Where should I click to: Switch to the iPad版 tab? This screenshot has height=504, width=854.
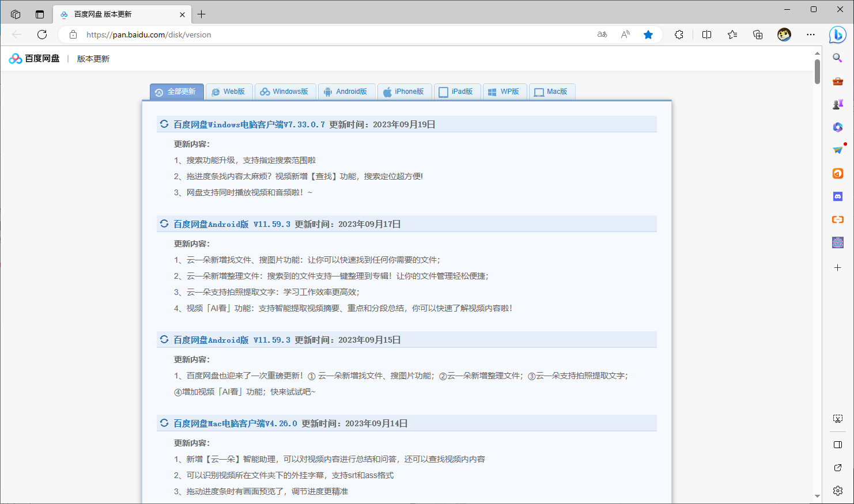(457, 92)
